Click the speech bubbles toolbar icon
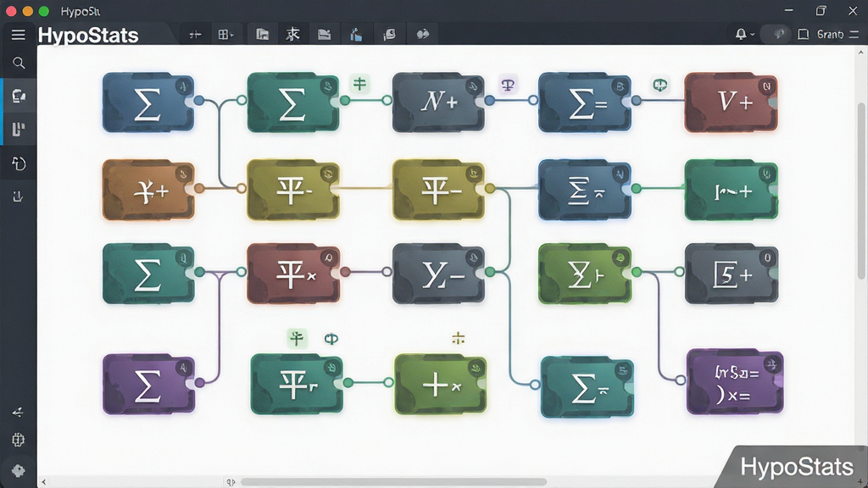 click(x=422, y=35)
